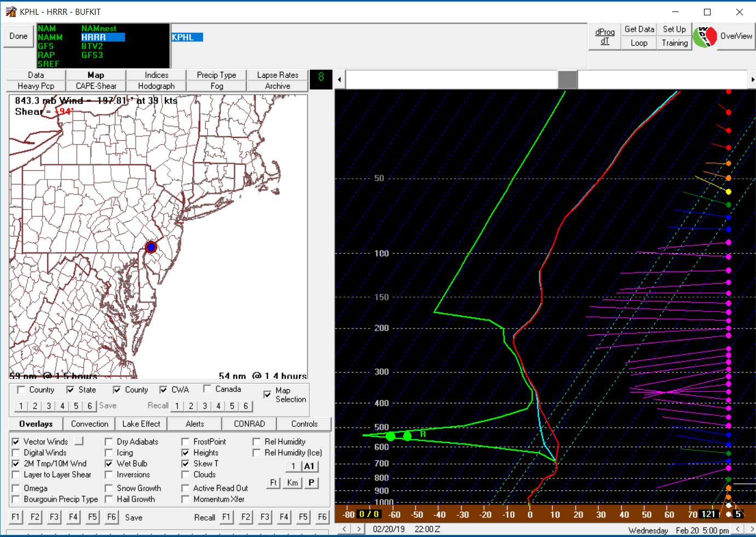The width and height of the screenshot is (756, 537).
Task: Pick the SREF model
Action: pos(49,63)
